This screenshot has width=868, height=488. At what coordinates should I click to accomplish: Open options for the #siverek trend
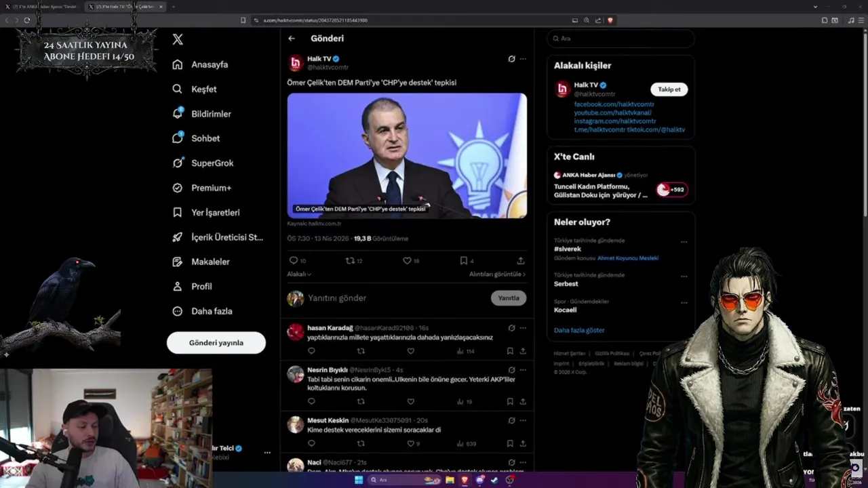tap(684, 242)
